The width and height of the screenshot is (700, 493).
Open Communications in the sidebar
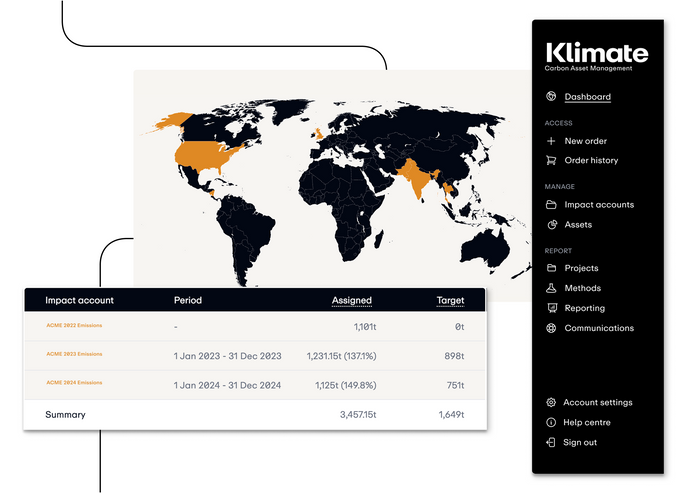click(599, 328)
